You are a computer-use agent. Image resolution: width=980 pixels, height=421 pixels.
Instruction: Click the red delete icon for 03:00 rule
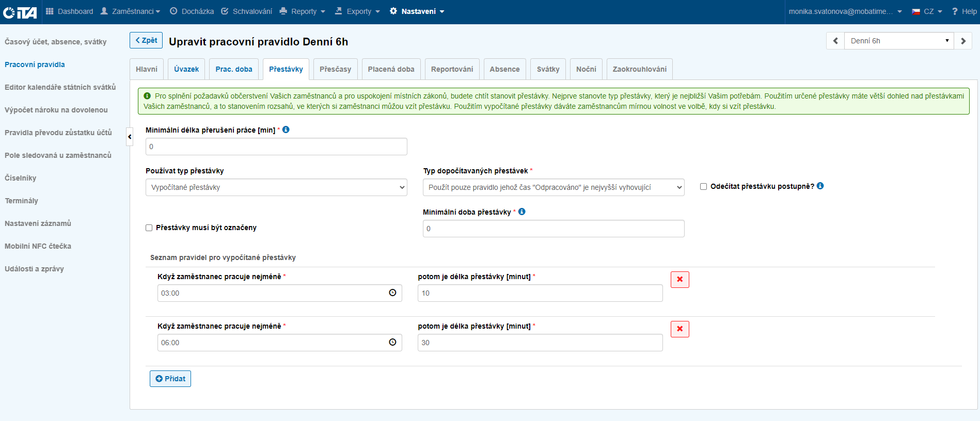679,280
